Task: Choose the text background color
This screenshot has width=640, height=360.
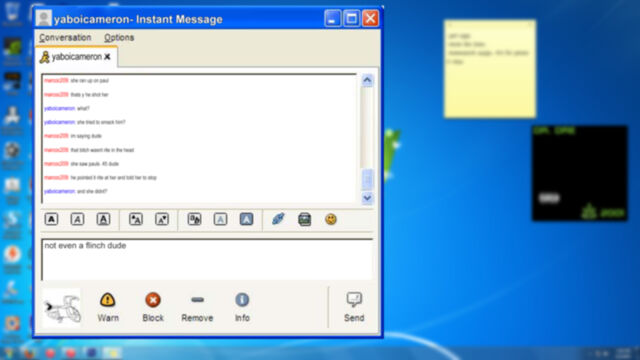Action: click(x=246, y=220)
